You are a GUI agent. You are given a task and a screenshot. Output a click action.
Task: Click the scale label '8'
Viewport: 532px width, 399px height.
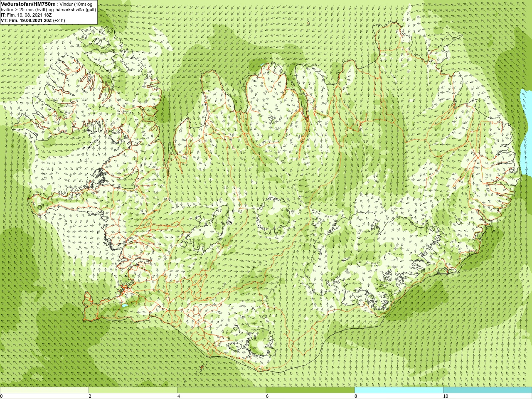pyautogui.click(x=356, y=396)
